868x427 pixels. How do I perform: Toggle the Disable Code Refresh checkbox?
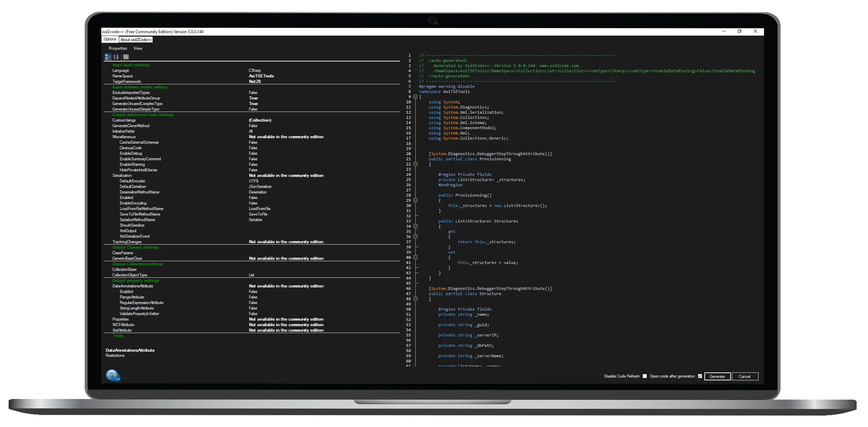pos(645,376)
